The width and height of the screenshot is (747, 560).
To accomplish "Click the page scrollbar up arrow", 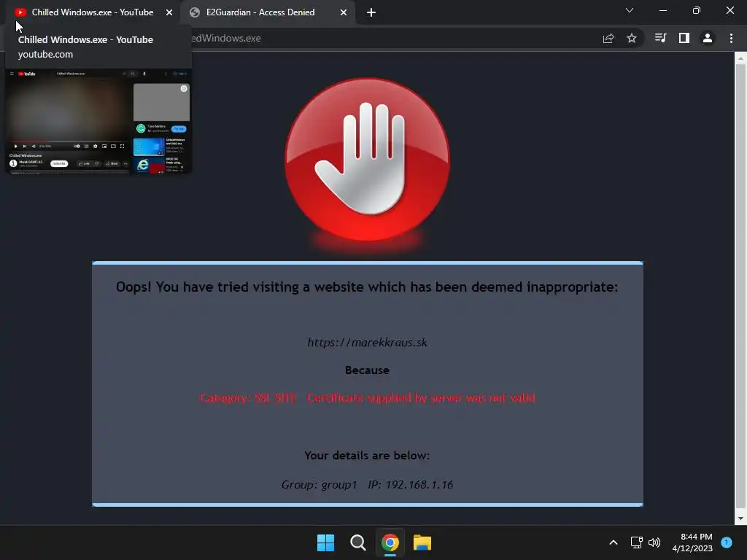I will point(740,58).
